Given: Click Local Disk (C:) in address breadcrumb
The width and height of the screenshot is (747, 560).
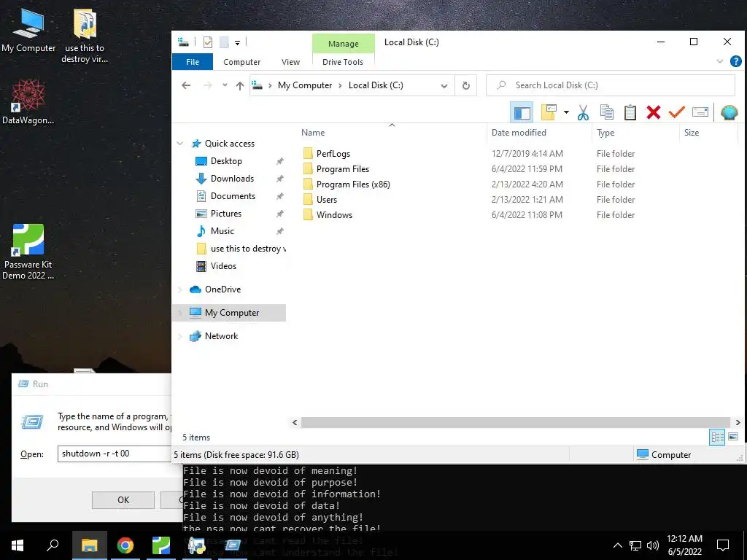Looking at the screenshot, I should coord(376,85).
